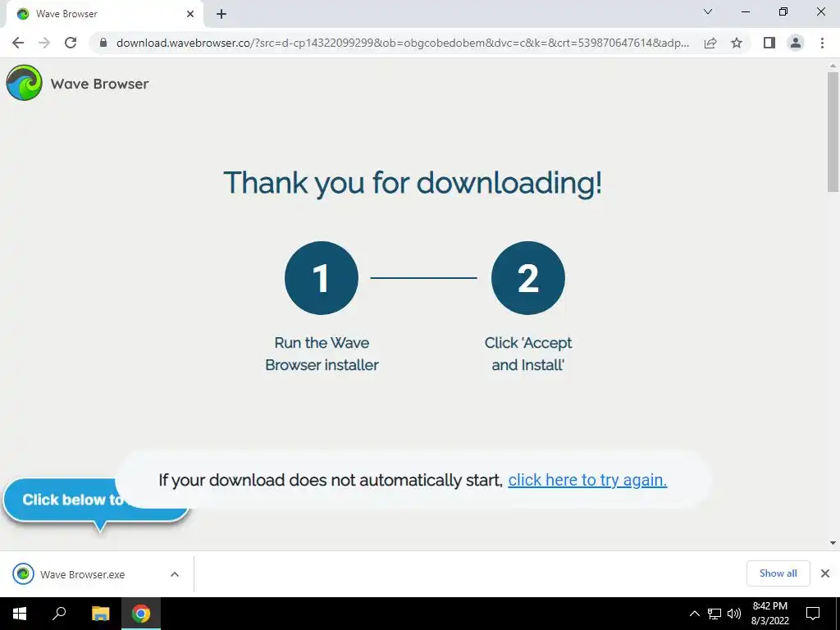840x630 pixels.
Task: Select the Wave Browser tab
Action: (x=104, y=14)
